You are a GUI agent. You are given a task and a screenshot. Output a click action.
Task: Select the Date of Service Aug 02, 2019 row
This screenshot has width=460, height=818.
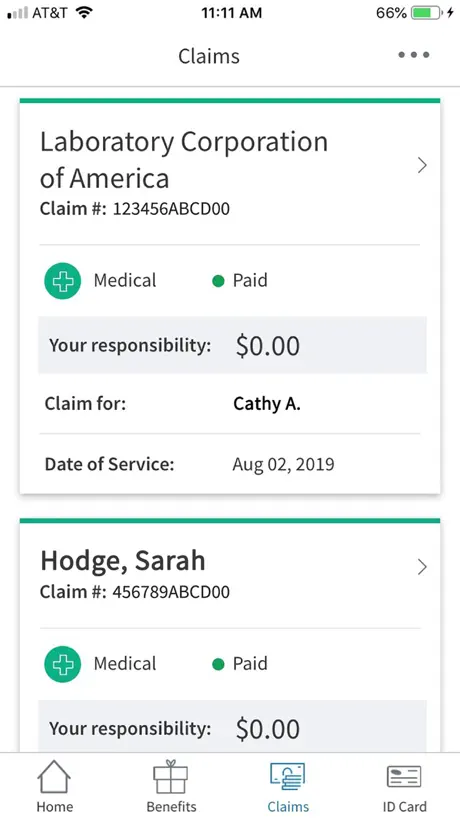pyautogui.click(x=230, y=464)
